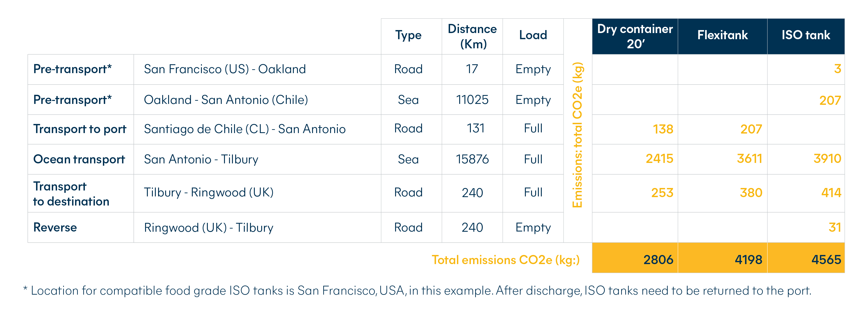
Task: Click the 2415 dry container emission value
Action: click(x=659, y=159)
